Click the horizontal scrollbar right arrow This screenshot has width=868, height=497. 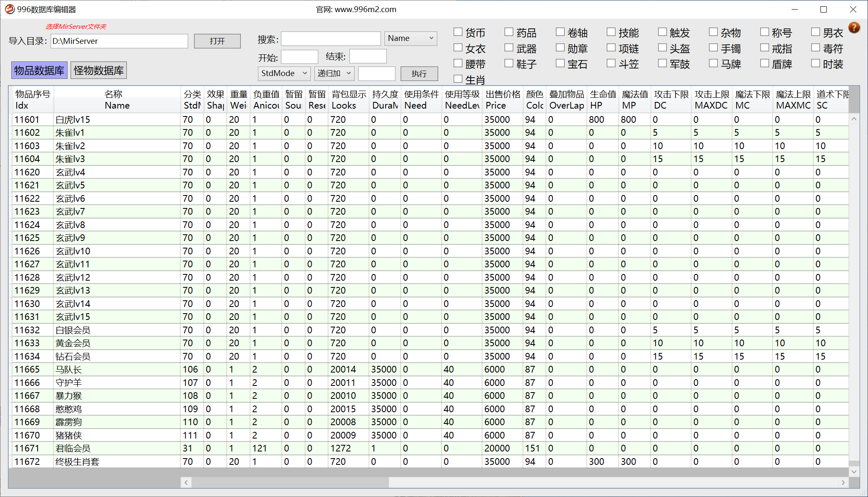(x=843, y=482)
